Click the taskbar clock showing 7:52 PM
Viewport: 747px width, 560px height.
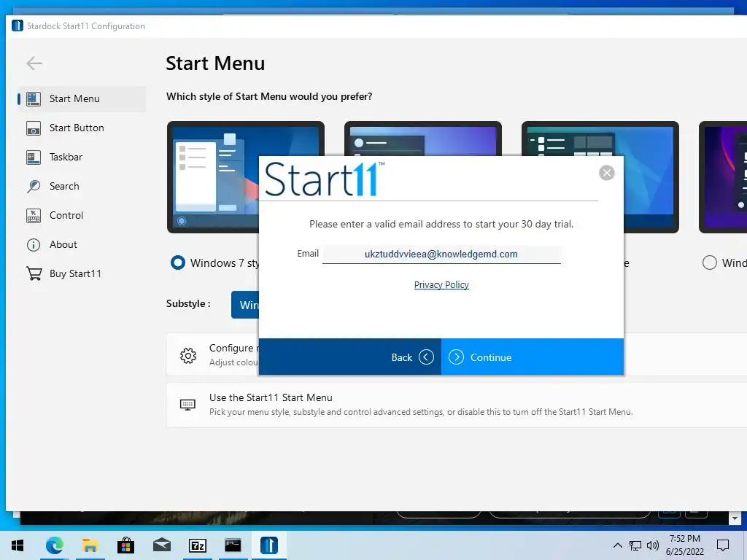[684, 545]
